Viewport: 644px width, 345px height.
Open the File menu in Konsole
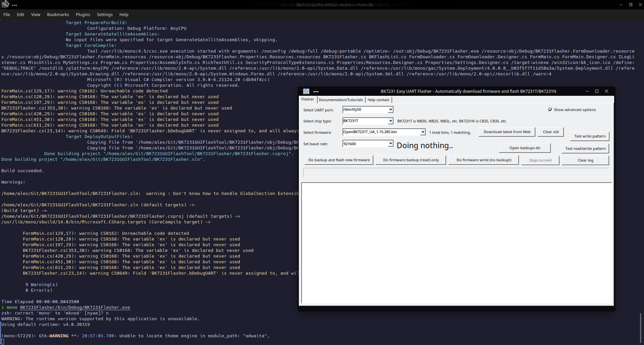tap(7, 14)
